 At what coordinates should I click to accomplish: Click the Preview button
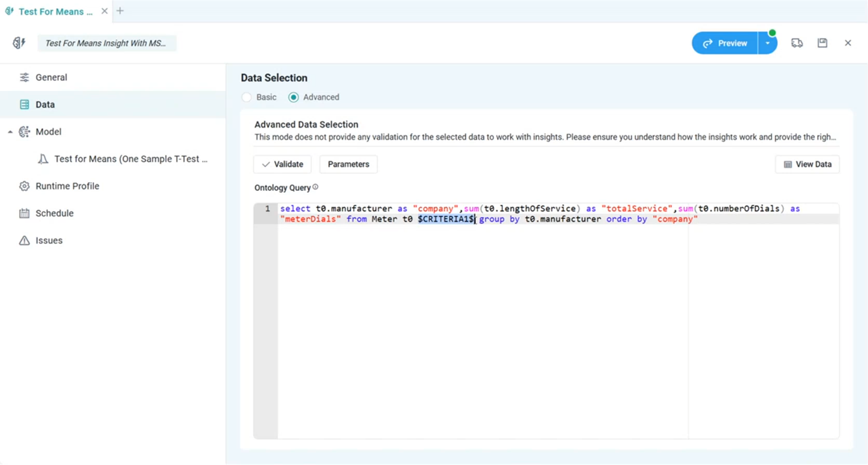click(x=725, y=43)
